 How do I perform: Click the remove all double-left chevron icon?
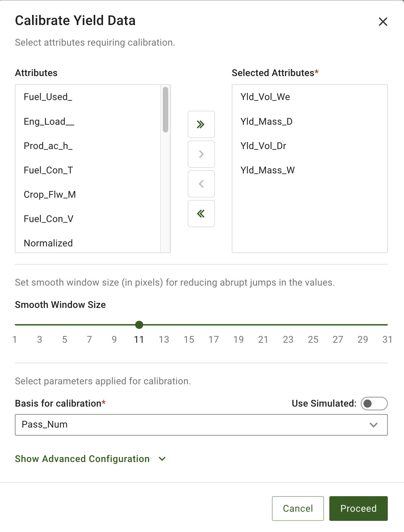tap(201, 214)
